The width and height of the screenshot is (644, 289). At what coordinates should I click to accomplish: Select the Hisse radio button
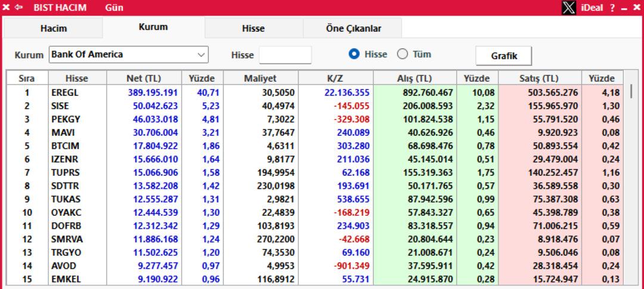(x=354, y=54)
